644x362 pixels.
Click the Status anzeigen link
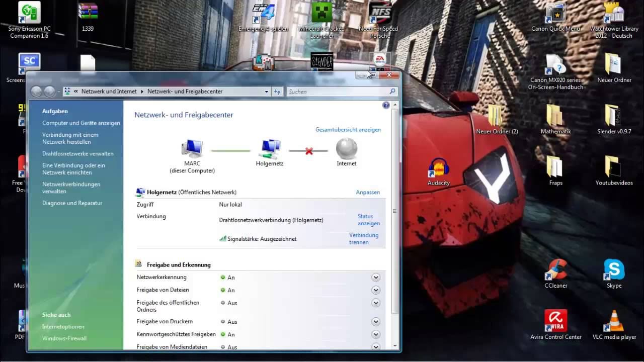[369, 220]
